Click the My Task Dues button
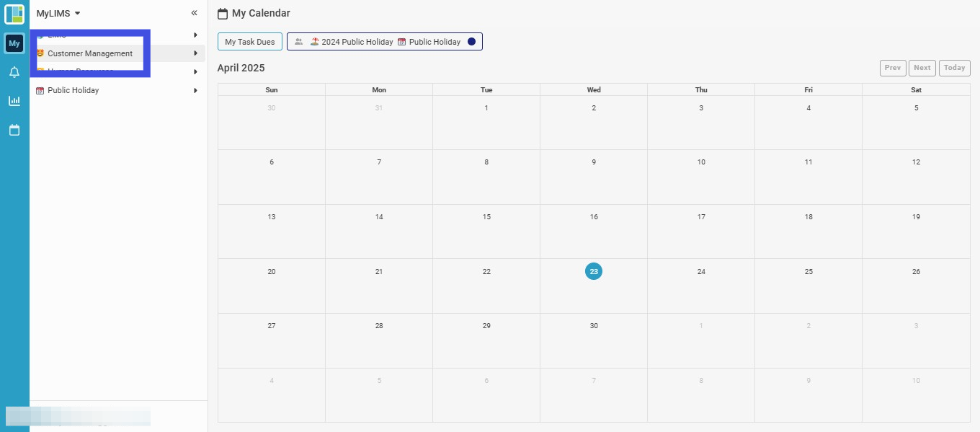The image size is (980, 432). point(250,42)
